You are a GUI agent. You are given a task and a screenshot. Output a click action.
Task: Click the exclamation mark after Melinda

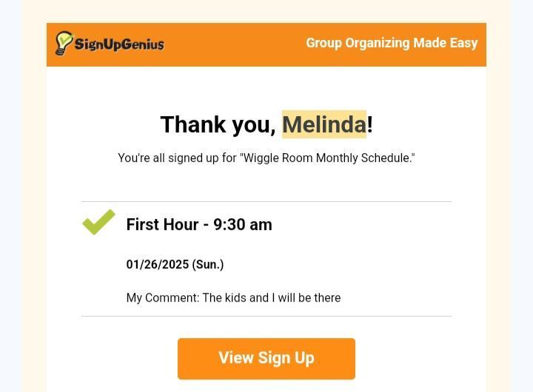(x=369, y=125)
